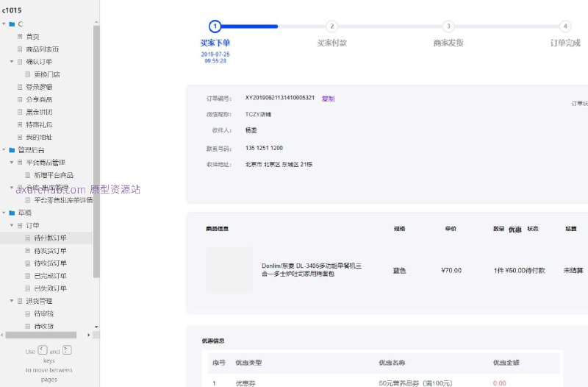Screen dimensions: 588x387
Task: Open the 我的地址 page
Action: (x=39, y=138)
